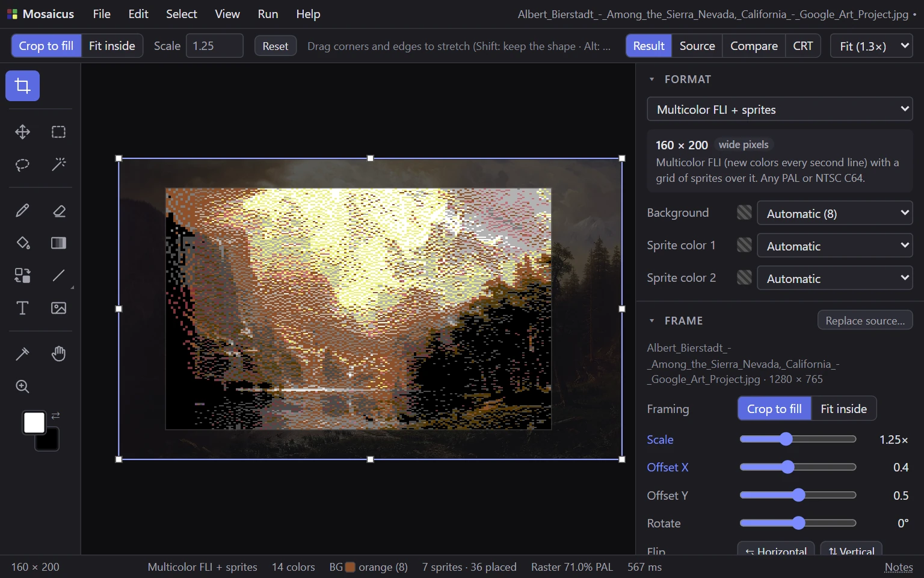924x578 pixels.
Task: Select the Crop tool
Action: pos(22,85)
